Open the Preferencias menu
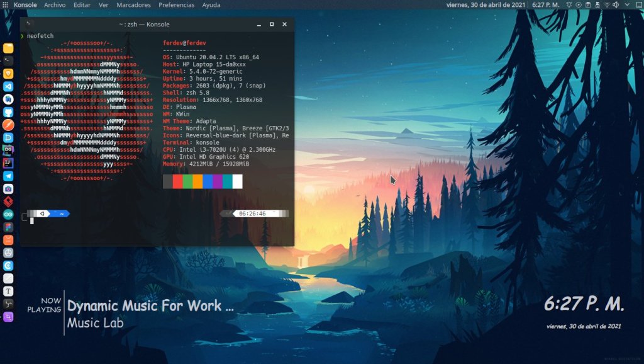This screenshot has width=644, height=364. tap(176, 5)
